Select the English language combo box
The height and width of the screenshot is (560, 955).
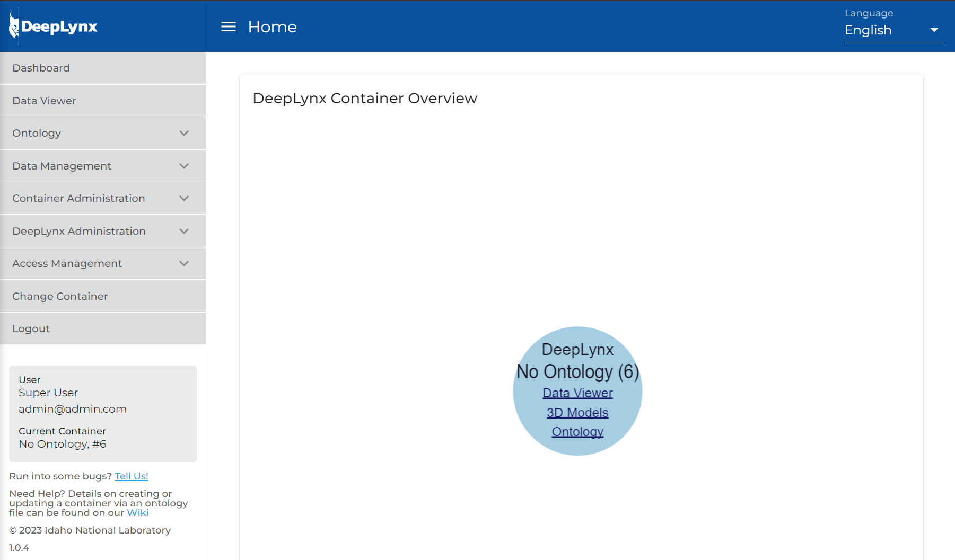click(893, 30)
